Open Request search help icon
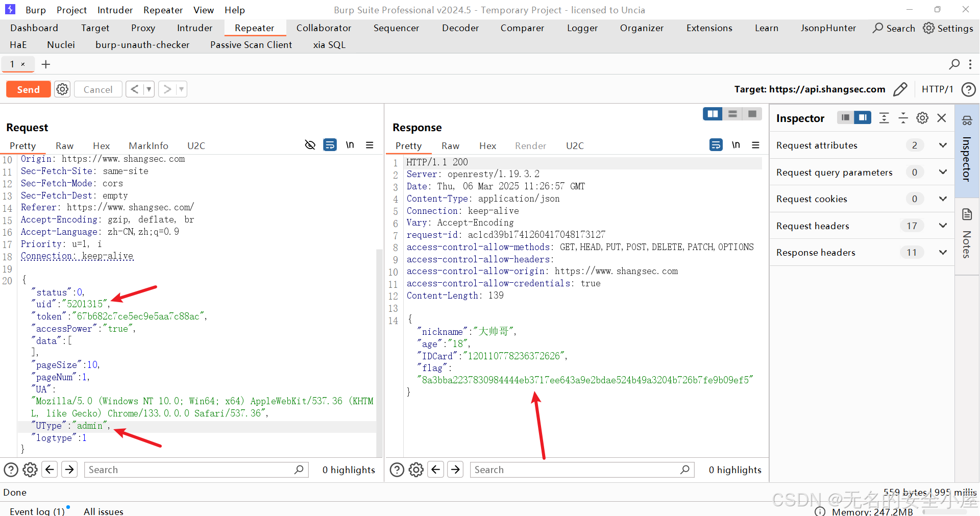The width and height of the screenshot is (980, 516). point(11,470)
